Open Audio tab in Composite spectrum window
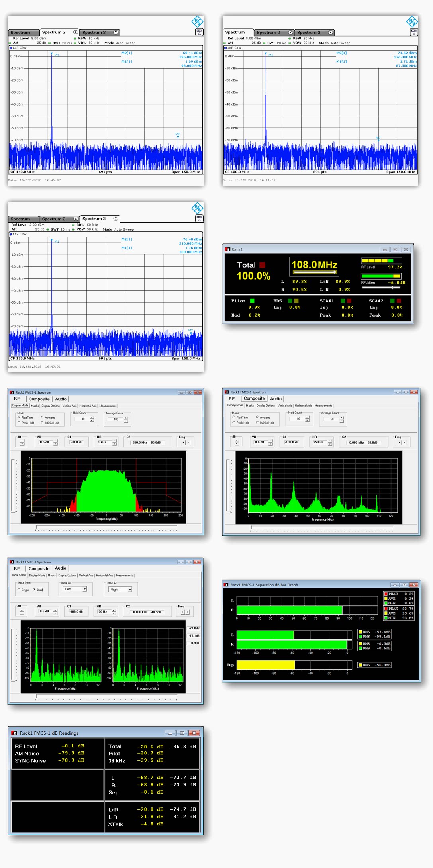Screen dimensions: 433x868 click(276, 398)
